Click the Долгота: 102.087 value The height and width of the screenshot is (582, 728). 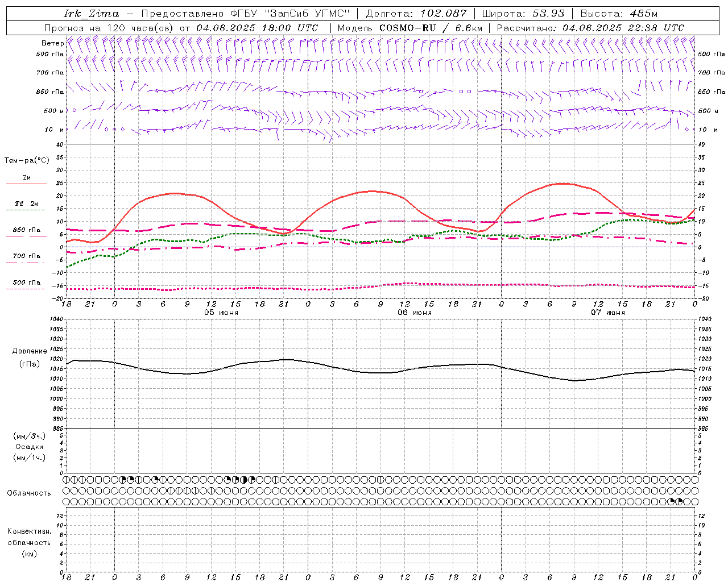tap(416, 14)
